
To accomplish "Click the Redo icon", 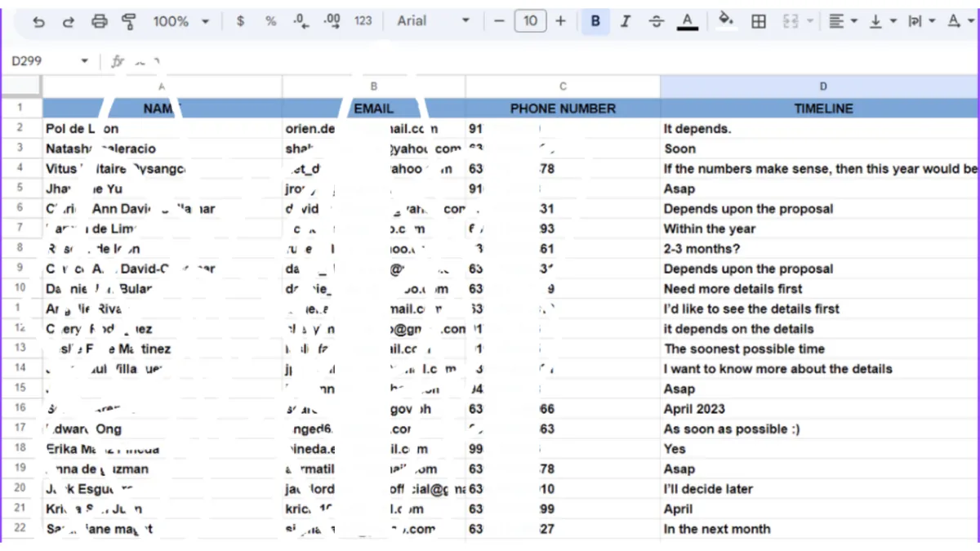I will [x=69, y=21].
